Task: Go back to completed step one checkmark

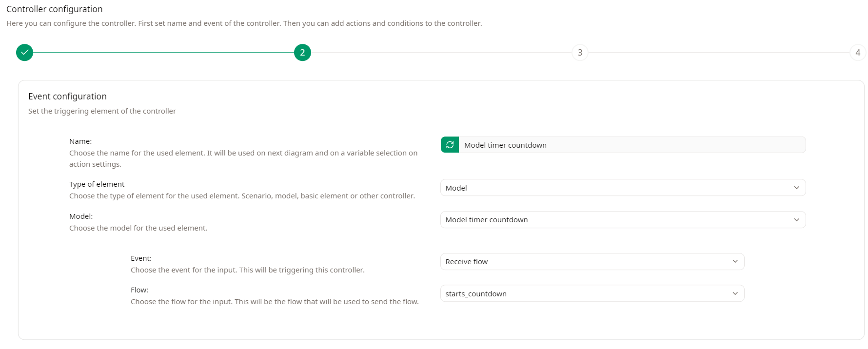Action: tap(24, 53)
